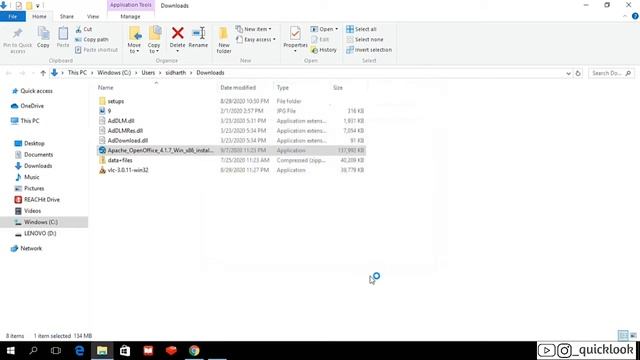Click the red Delete icon
The image size is (640, 360).
point(178,33)
